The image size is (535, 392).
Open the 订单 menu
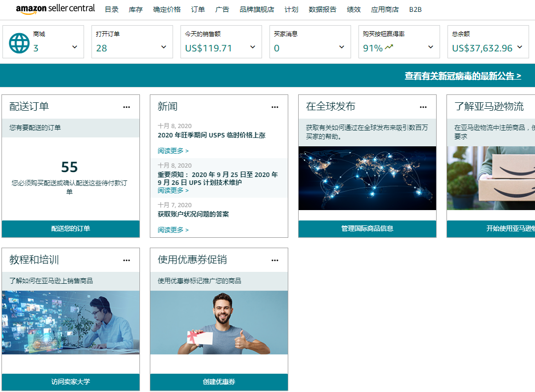(198, 9)
